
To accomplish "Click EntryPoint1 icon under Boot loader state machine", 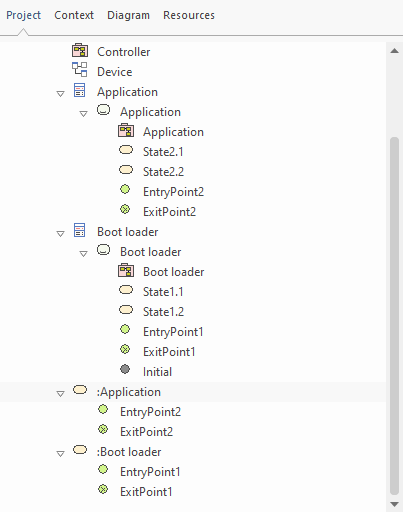I will coord(125,329).
